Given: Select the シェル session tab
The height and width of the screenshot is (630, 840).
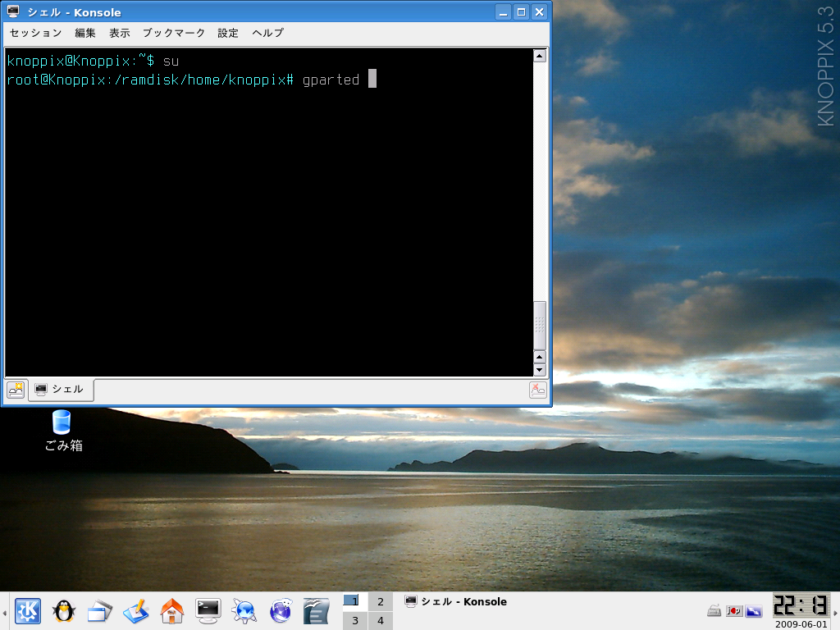Looking at the screenshot, I should tap(61, 390).
